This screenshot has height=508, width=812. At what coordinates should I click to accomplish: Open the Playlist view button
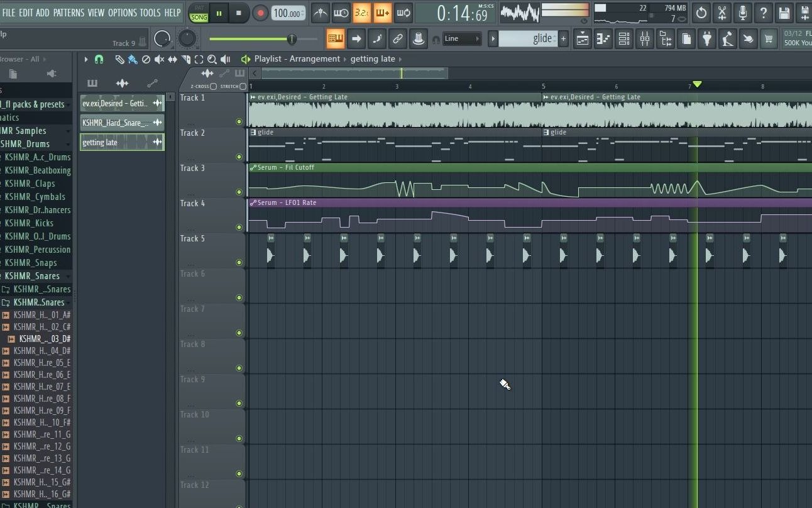[x=583, y=39]
